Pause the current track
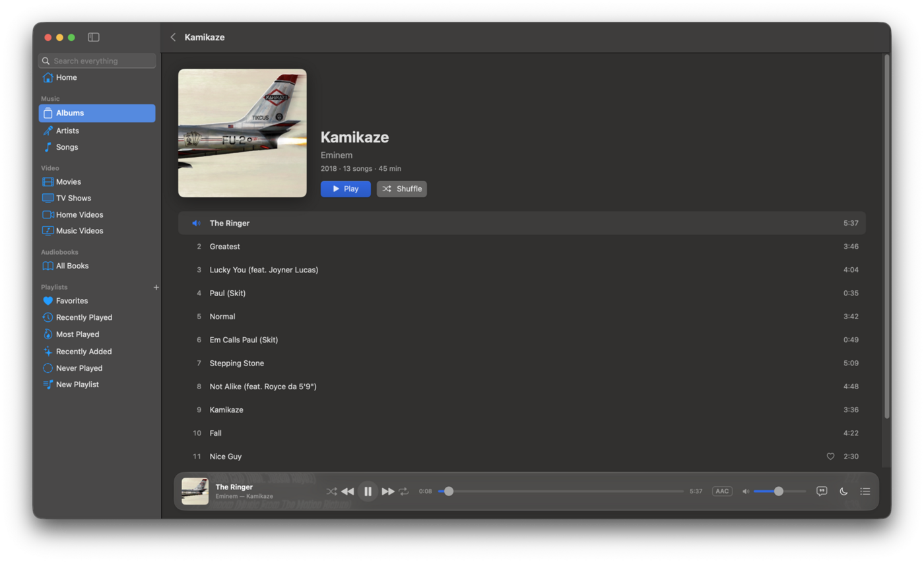924x562 pixels. pos(368,491)
